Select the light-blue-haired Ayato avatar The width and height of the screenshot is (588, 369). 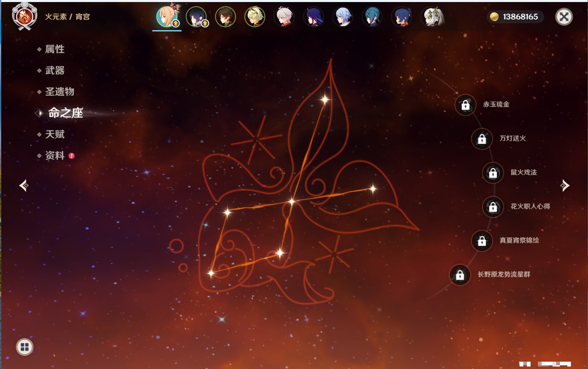343,17
